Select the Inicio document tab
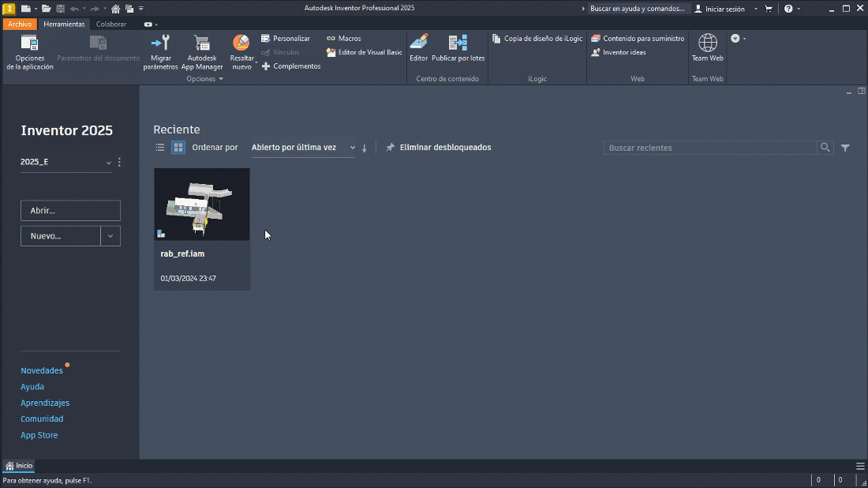 19,466
